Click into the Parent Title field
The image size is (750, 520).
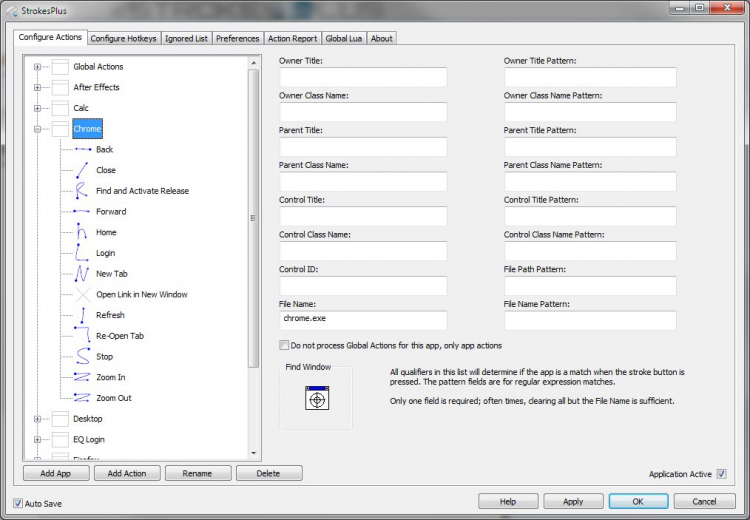click(363, 146)
